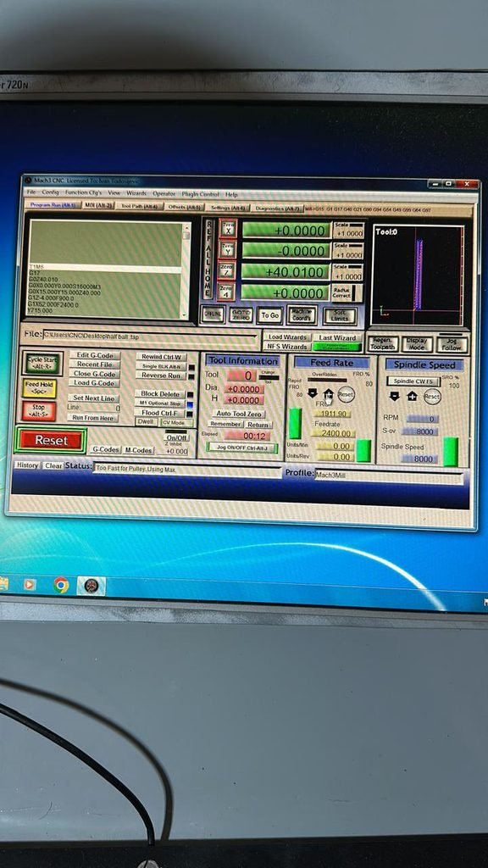
Task: Open the Config menu
Action: (50, 192)
